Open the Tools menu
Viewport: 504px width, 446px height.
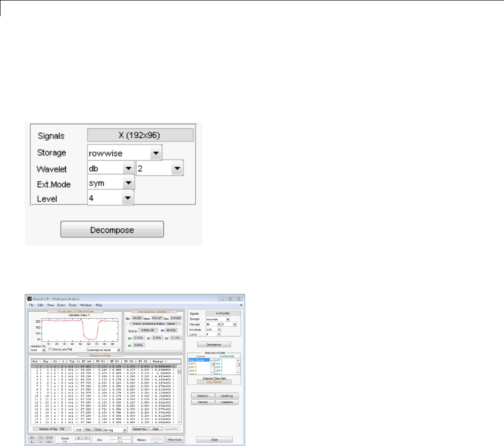tap(72, 305)
